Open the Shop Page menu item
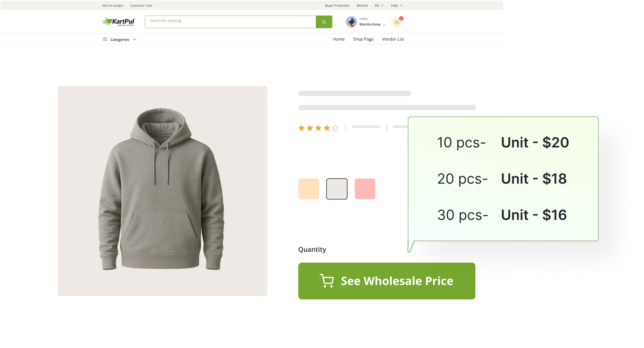 (363, 39)
